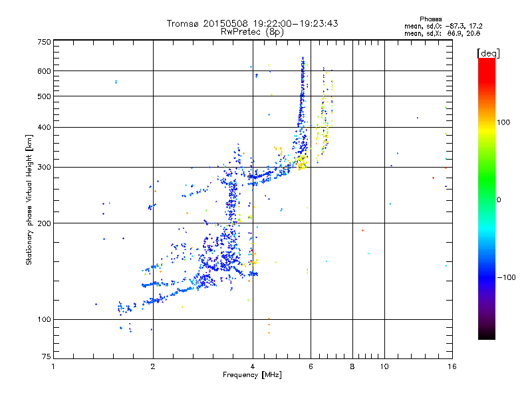
Task: Click the x-axis tick label '16'
Action: 452,366
